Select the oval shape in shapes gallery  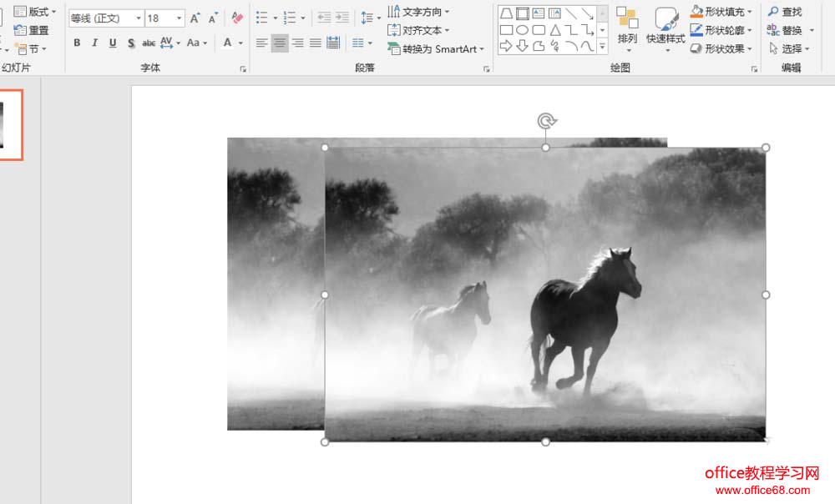522,30
